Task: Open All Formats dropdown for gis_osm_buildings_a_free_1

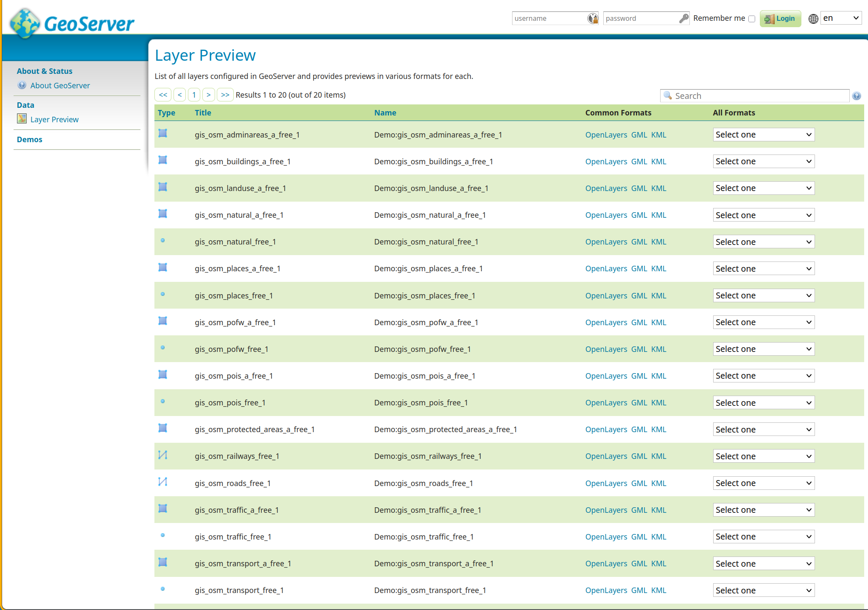Action: coord(764,161)
